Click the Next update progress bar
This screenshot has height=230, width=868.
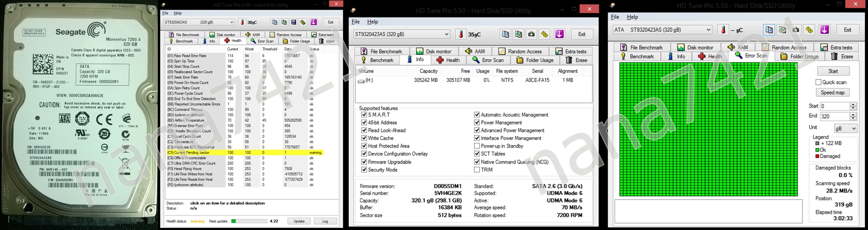[249, 221]
